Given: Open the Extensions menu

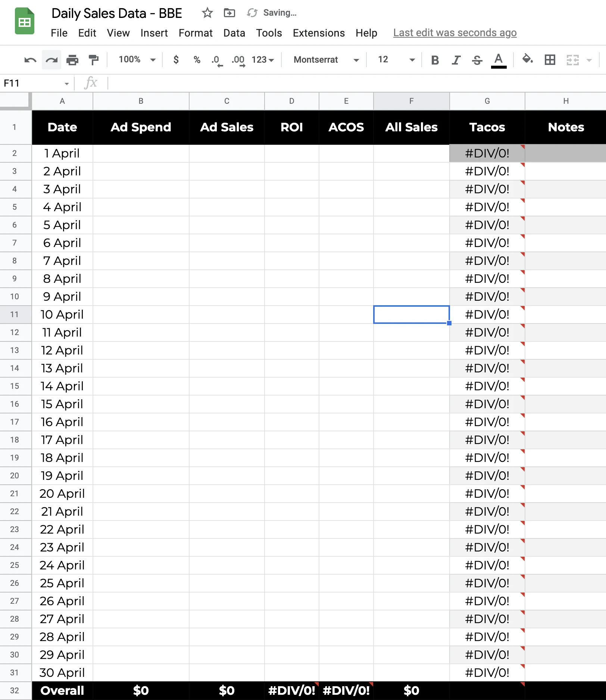Looking at the screenshot, I should click(319, 33).
